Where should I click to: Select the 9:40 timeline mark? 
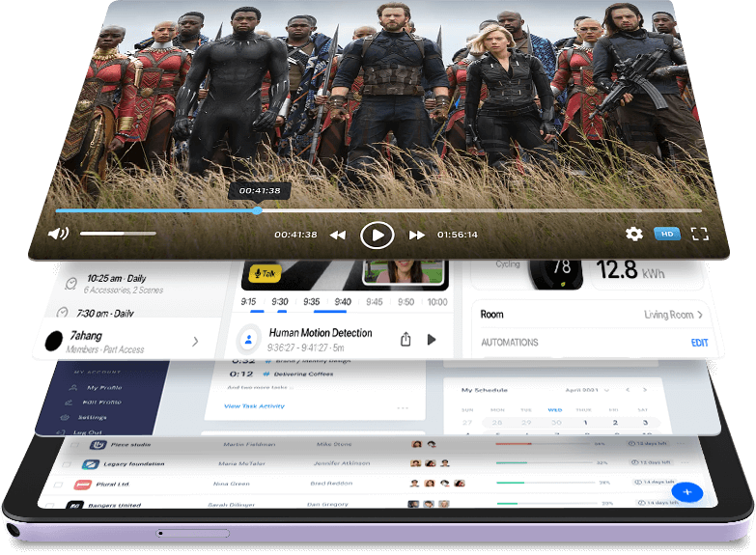[343, 302]
